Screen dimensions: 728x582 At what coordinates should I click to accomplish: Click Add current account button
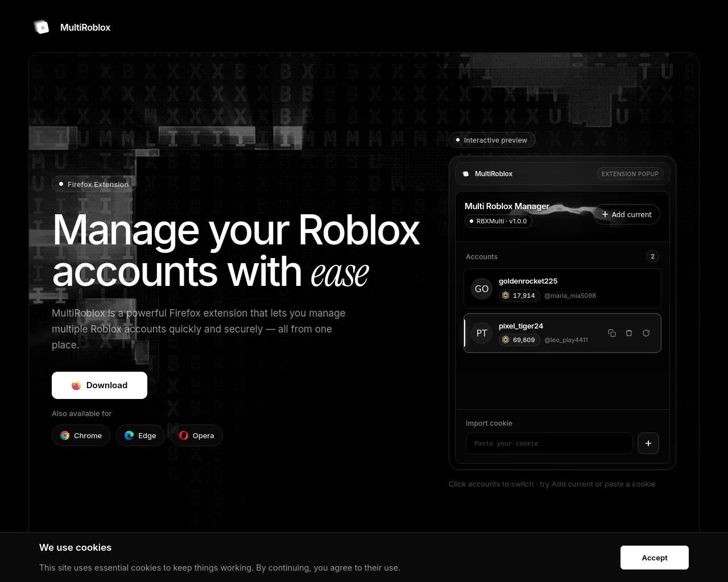(627, 214)
